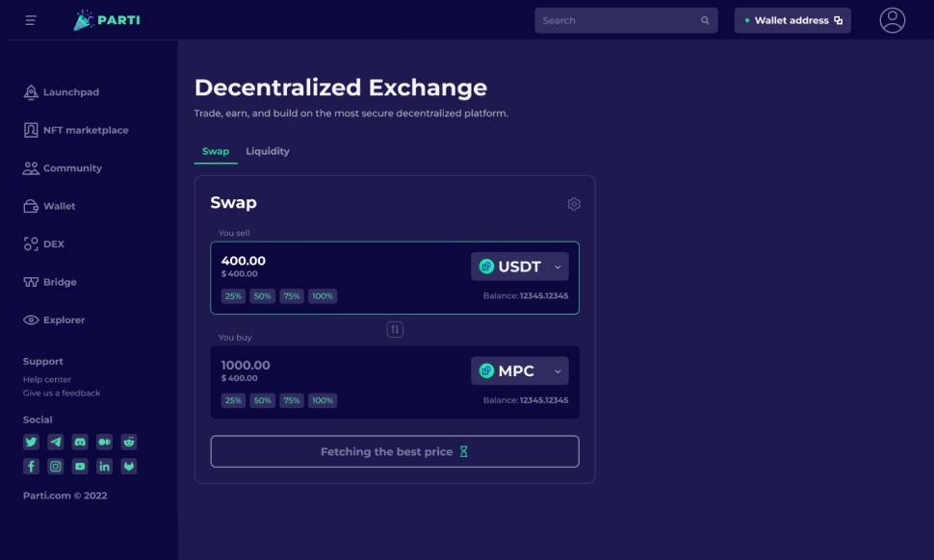Select 25% of sell balance
The width and height of the screenshot is (934, 560).
pyautogui.click(x=233, y=296)
